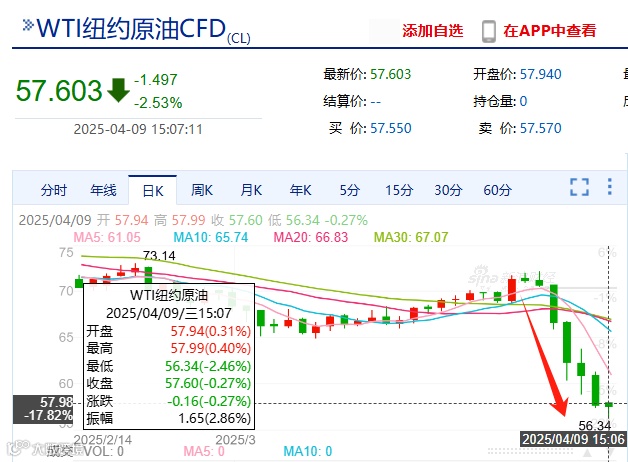Screen dimensions: 628x462
Task: Click the MA10: 65.74 indicator label
Action: [x=211, y=237]
